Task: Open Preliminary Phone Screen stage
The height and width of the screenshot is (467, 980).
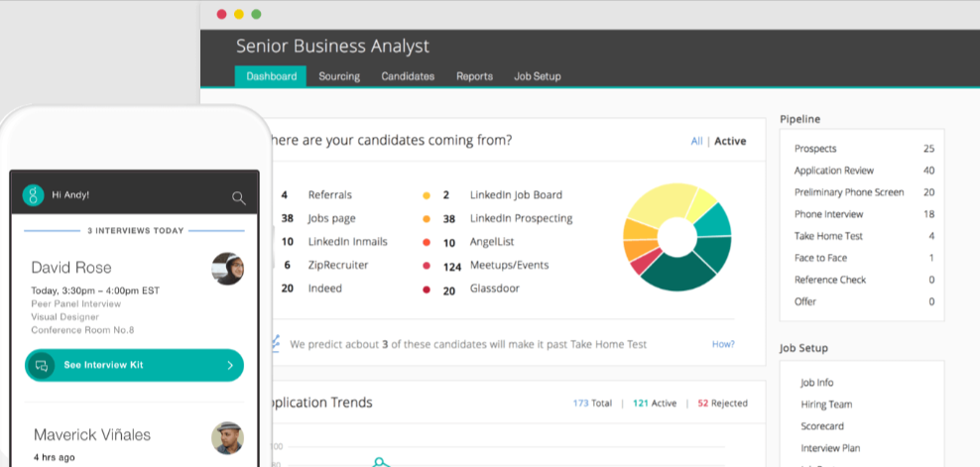Action: tap(864, 192)
